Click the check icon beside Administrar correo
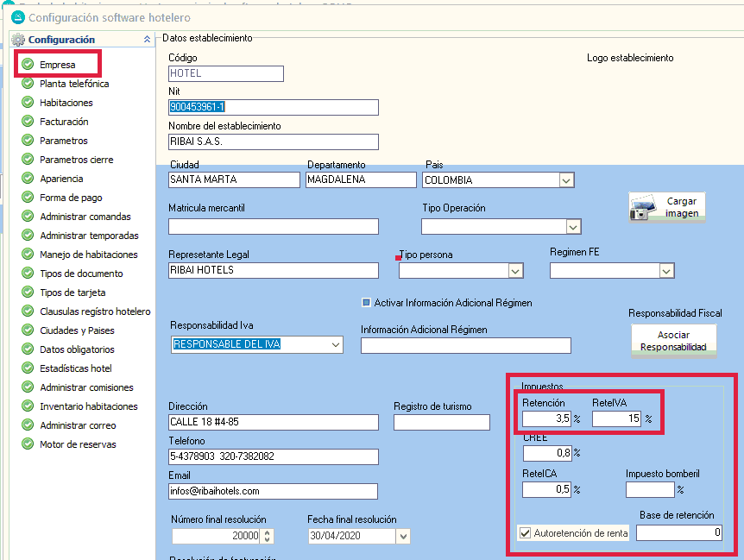The image size is (744, 560). [x=28, y=425]
